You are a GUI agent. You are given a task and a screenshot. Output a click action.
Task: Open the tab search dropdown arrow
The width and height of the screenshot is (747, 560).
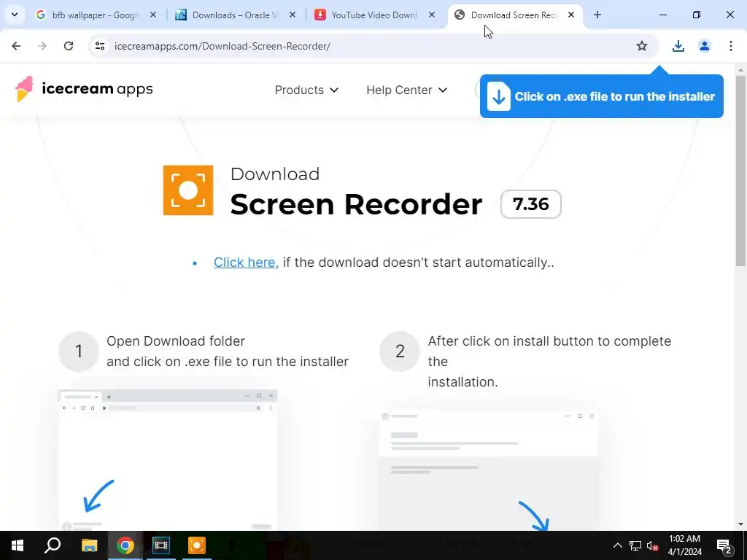15,15
